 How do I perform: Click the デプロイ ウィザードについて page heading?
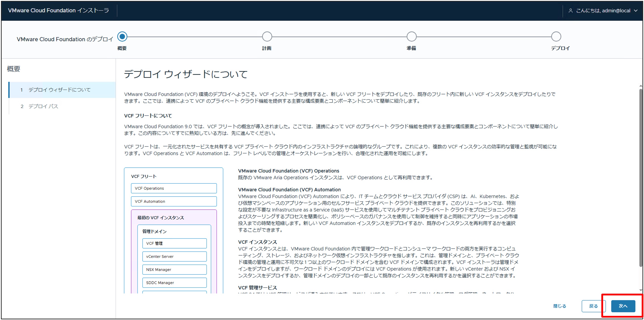click(186, 74)
